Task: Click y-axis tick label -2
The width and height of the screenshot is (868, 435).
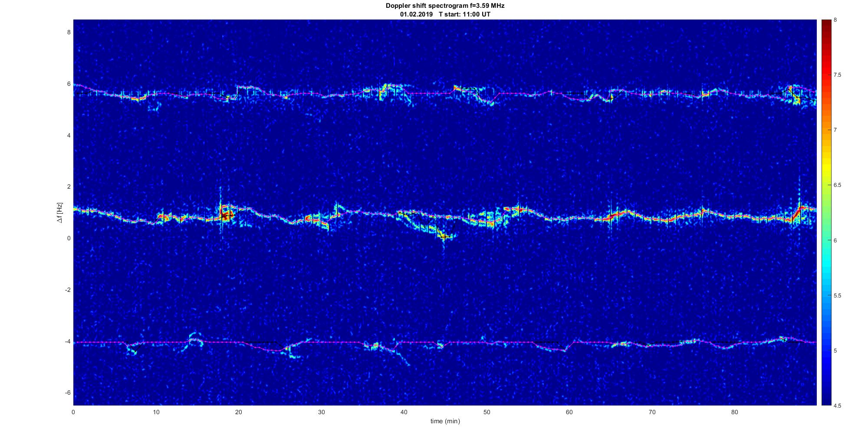Action: click(x=68, y=290)
